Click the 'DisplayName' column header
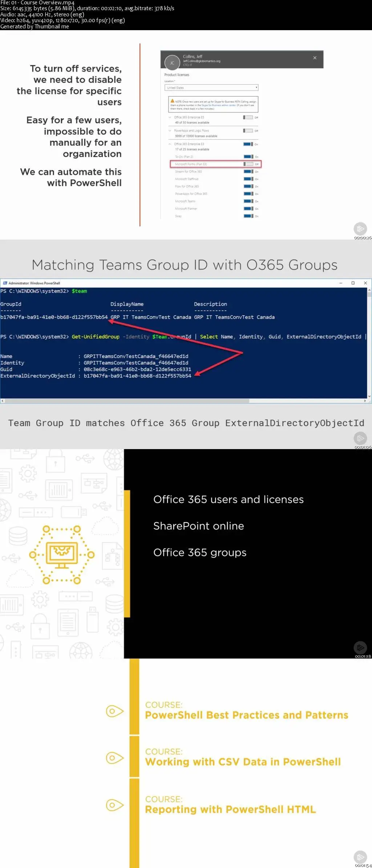372x868 pixels. tap(127, 304)
